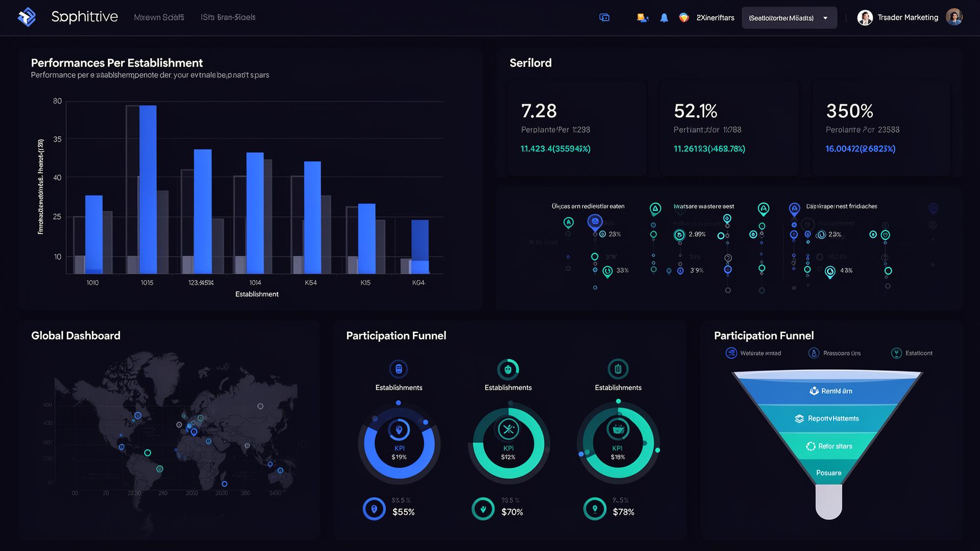Open the notifications bell
This screenshot has height=551, width=980.
(664, 18)
